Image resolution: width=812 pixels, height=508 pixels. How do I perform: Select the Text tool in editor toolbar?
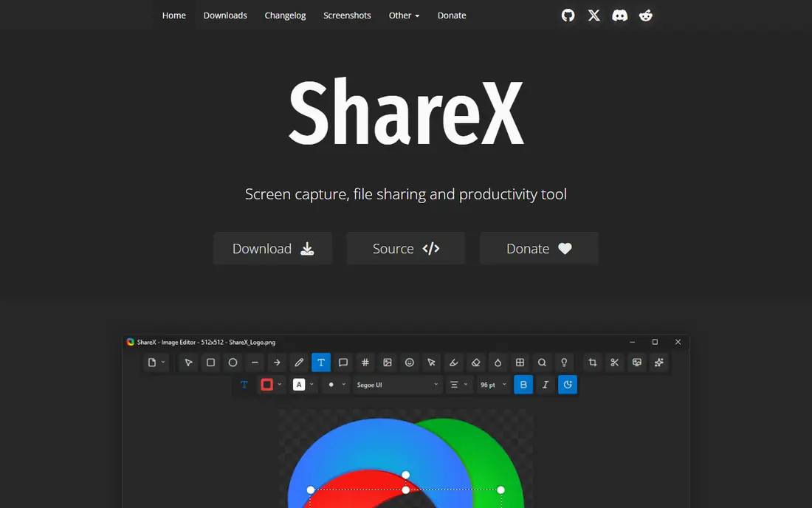[321, 363]
